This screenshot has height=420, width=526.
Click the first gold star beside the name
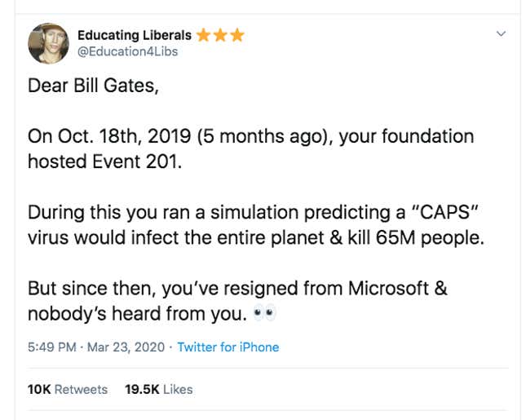(203, 35)
